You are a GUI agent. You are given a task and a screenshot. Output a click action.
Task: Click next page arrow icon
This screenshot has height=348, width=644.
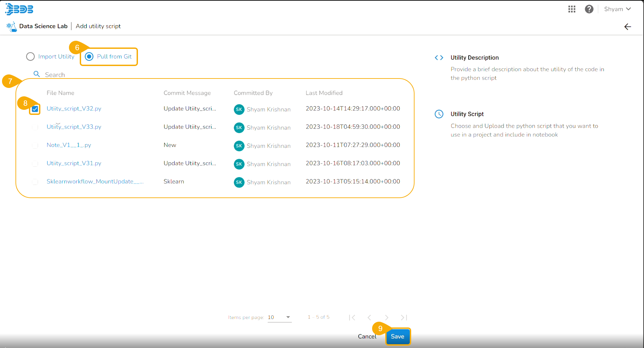pyautogui.click(x=387, y=317)
